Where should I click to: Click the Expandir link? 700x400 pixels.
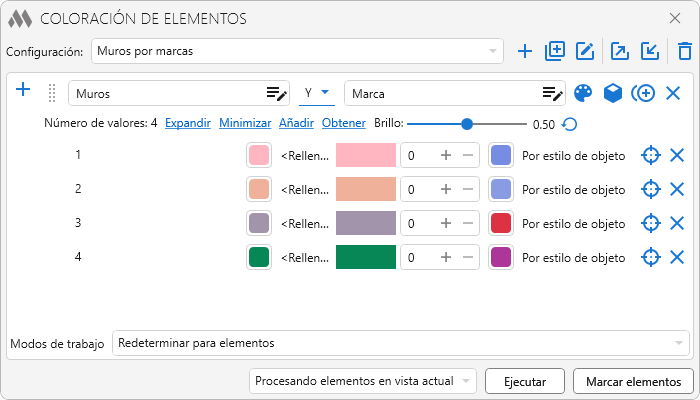188,124
